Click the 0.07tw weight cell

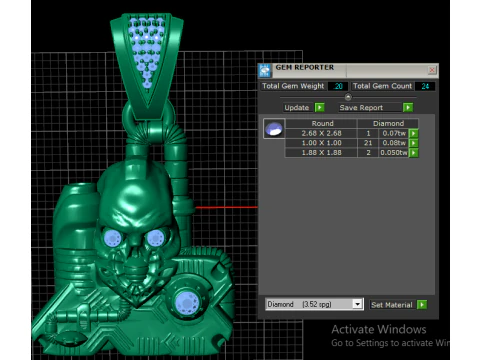coord(394,133)
